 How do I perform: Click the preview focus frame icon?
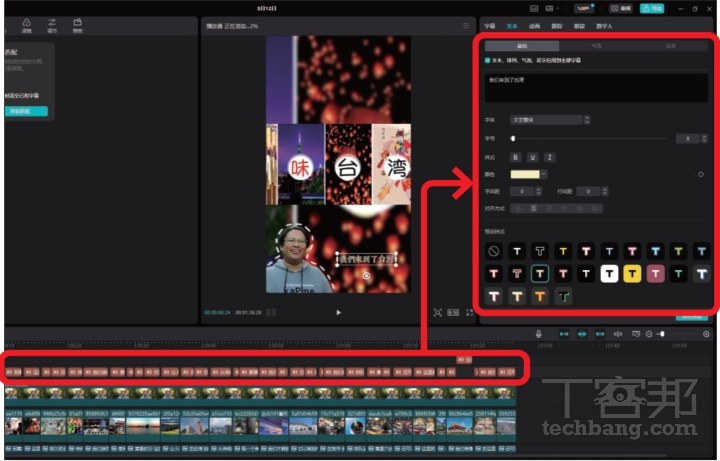coord(438,313)
